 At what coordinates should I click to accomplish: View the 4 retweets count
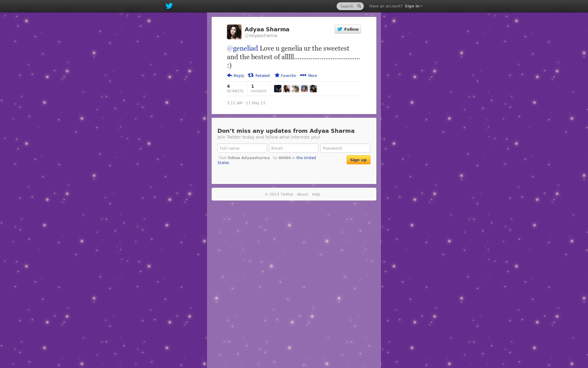(x=235, y=89)
